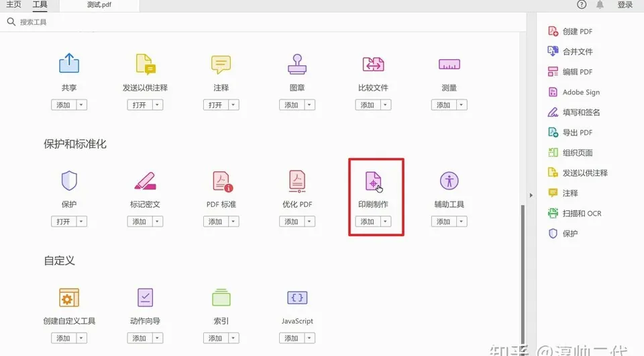The width and height of the screenshot is (644, 356).
Task: Click the 搜索工具 search field
Action: pyautogui.click(x=263, y=22)
